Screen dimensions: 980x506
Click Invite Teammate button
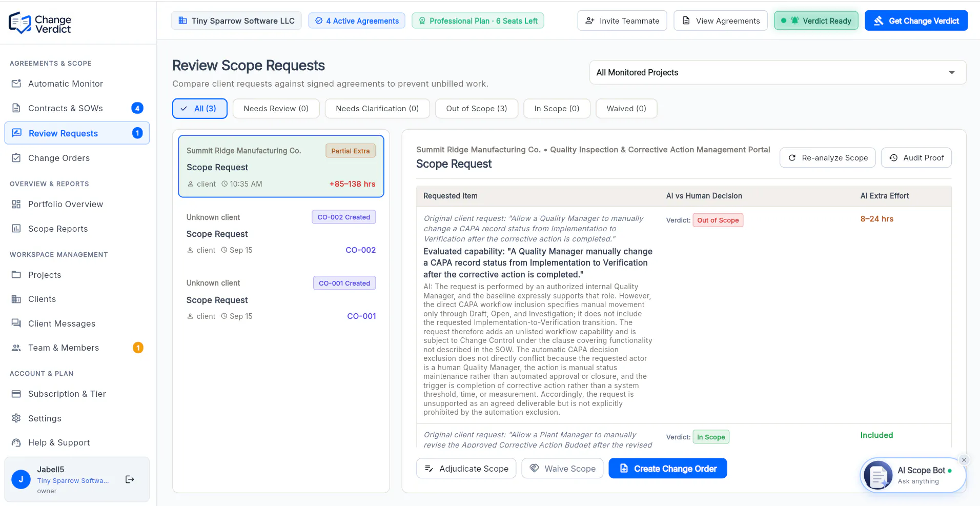(x=622, y=21)
